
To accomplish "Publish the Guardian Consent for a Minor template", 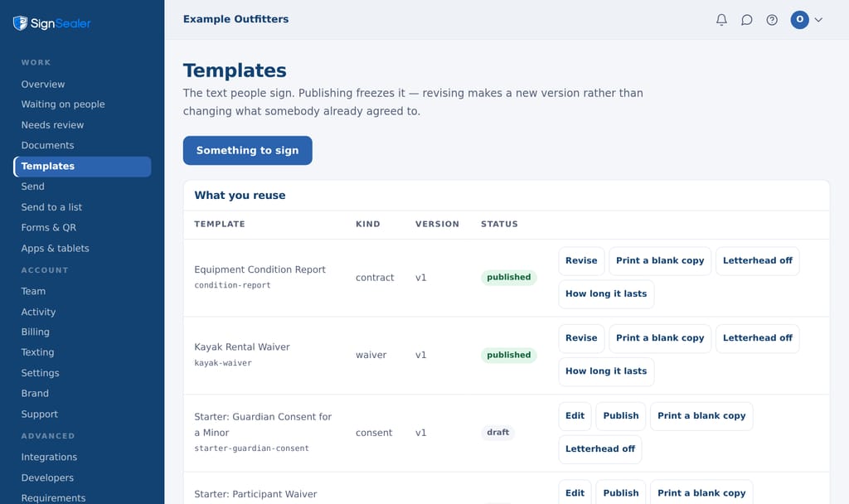I will [620, 416].
